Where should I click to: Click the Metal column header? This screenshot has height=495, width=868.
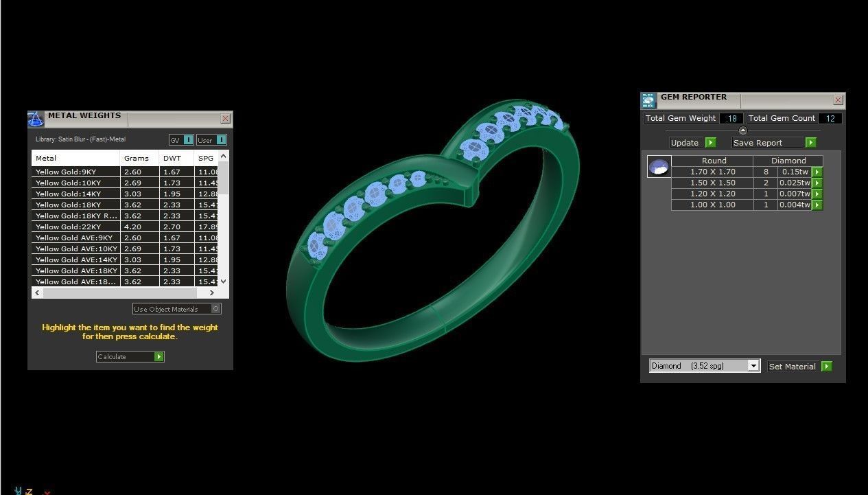point(75,158)
